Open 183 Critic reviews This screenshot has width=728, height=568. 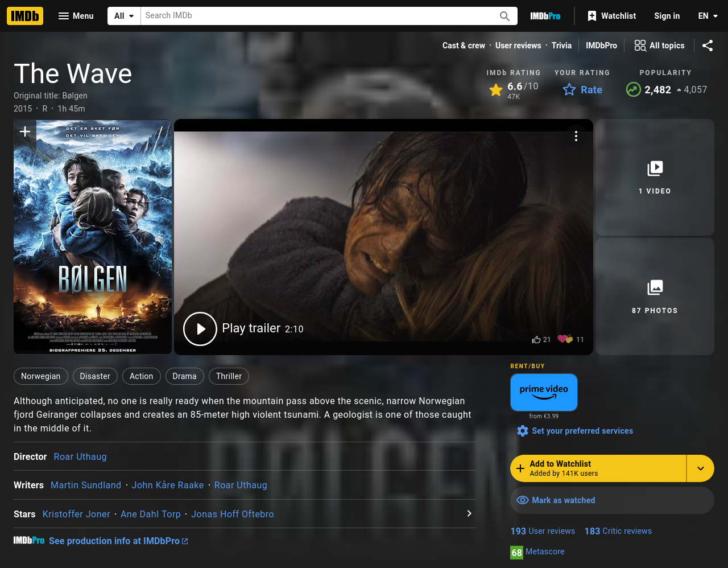tap(618, 531)
